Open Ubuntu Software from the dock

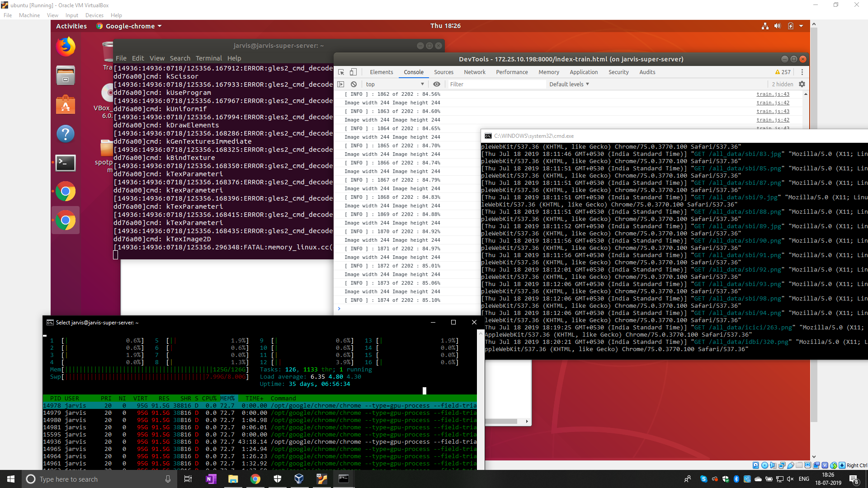pyautogui.click(x=66, y=105)
